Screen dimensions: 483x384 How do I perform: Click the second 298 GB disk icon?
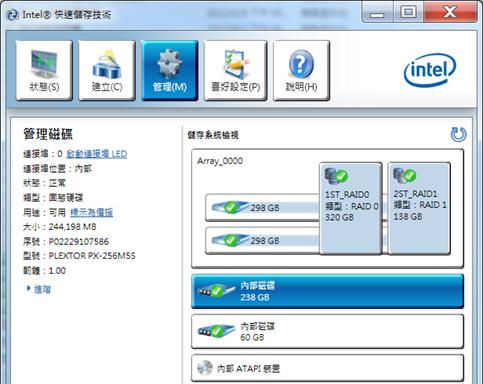230,240
